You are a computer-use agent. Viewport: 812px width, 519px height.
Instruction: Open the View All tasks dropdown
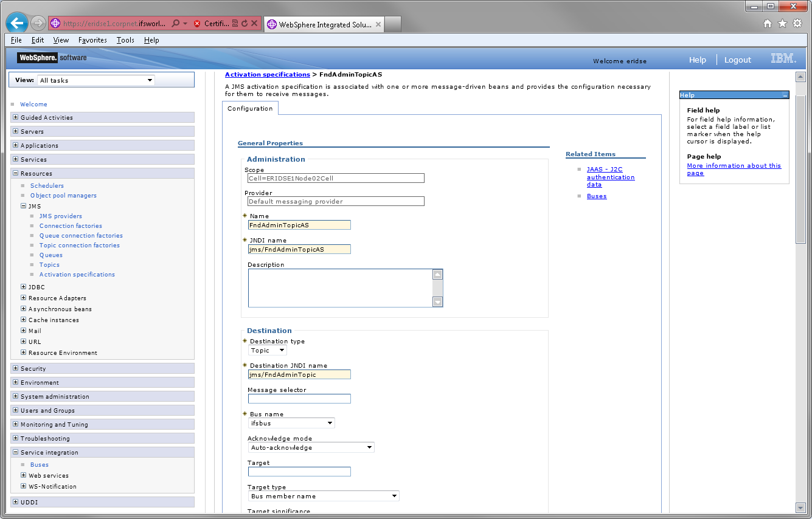(x=96, y=80)
